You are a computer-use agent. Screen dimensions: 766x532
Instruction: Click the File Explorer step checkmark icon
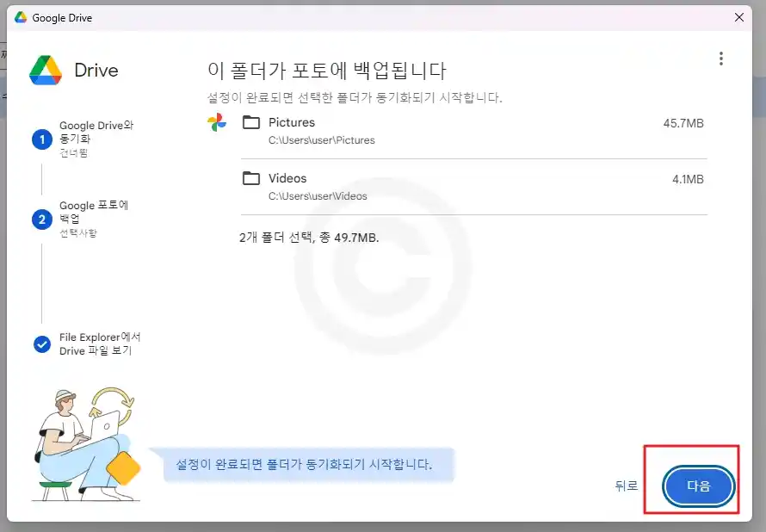(x=42, y=344)
